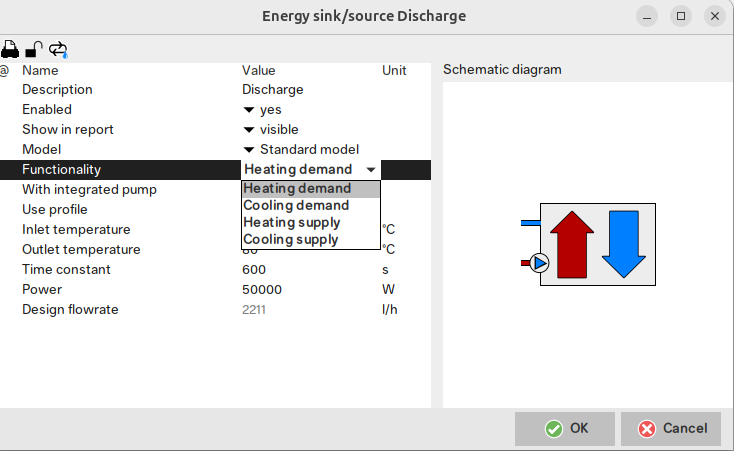Click the looped arrows icon with water drop

pyautogui.click(x=58, y=49)
